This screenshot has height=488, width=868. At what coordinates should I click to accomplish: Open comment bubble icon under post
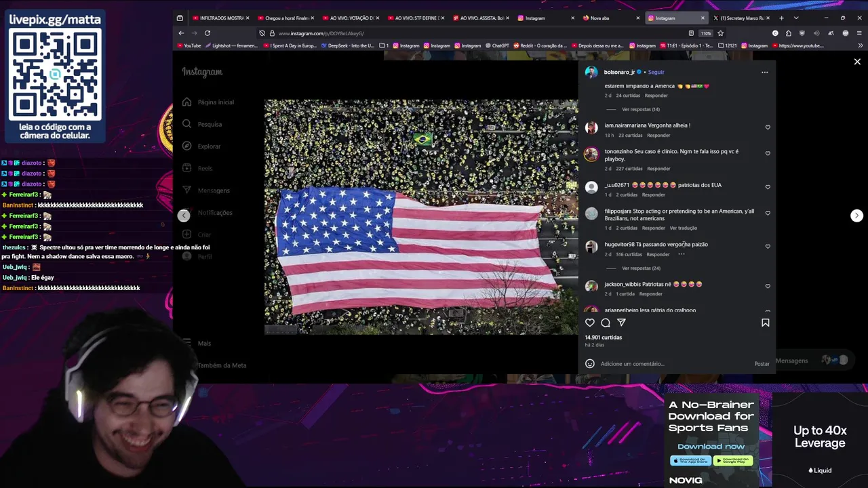coord(606,323)
